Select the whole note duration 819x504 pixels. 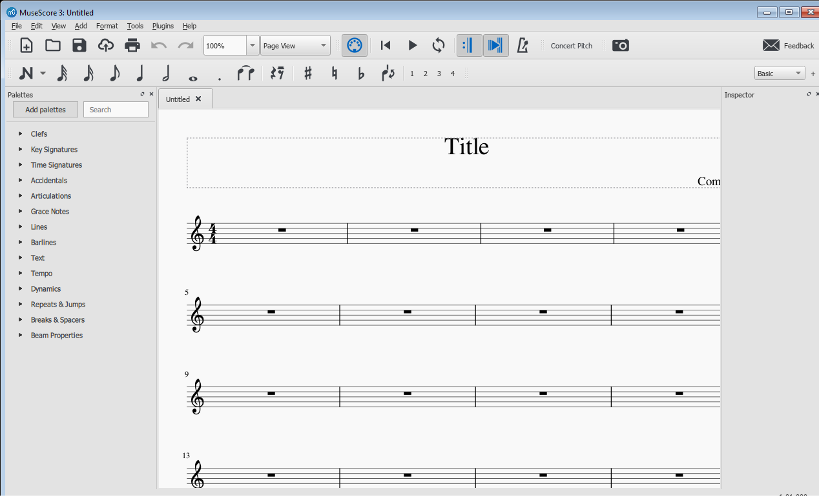tap(193, 77)
